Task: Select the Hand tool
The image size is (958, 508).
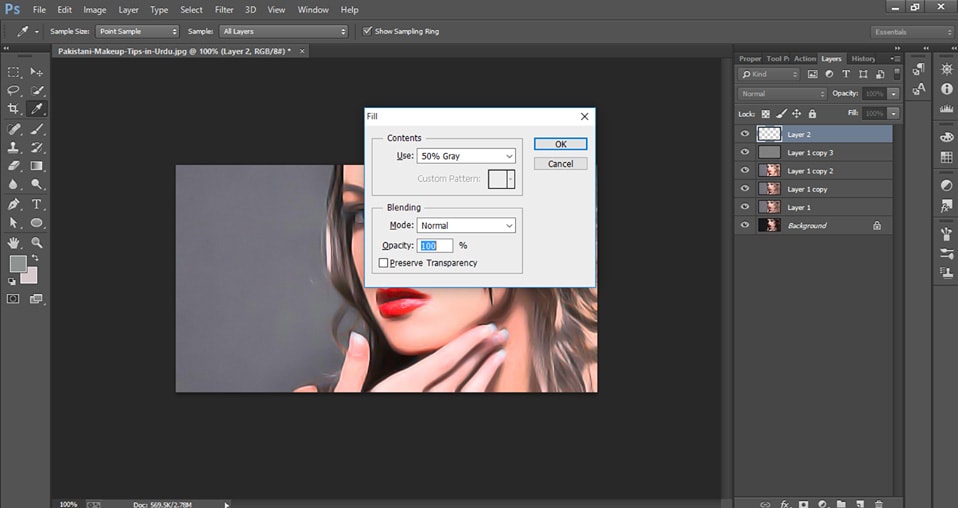Action: coord(14,242)
